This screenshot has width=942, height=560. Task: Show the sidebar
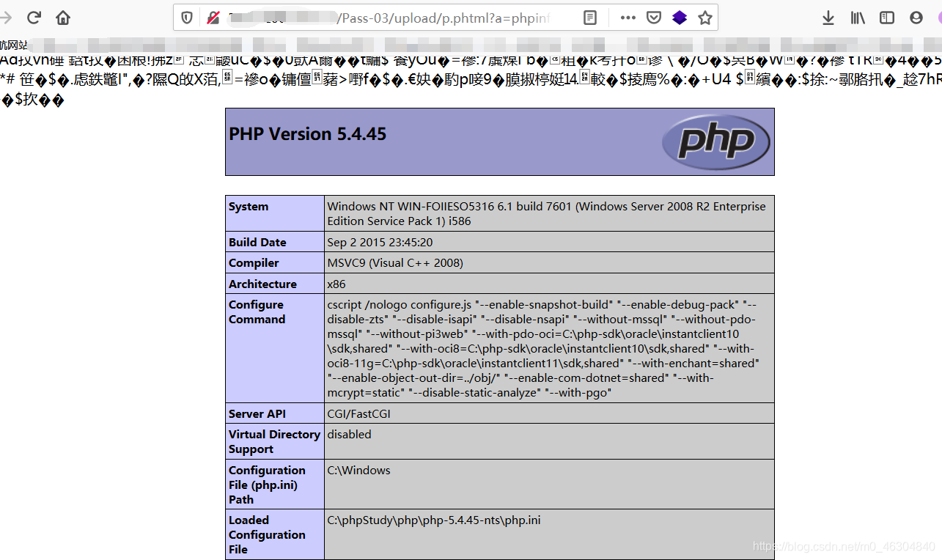[x=887, y=18]
